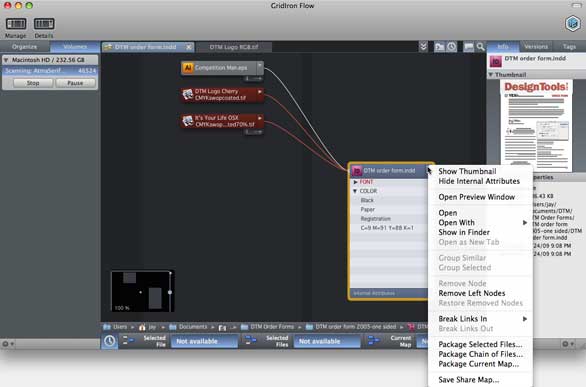This screenshot has height=387, width=586.
Task: Click Selected File Not available field
Action: [204, 341]
